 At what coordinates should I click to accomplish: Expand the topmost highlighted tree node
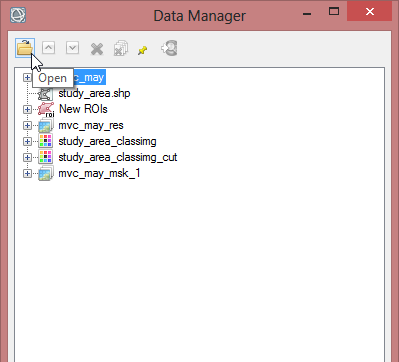click(27, 78)
